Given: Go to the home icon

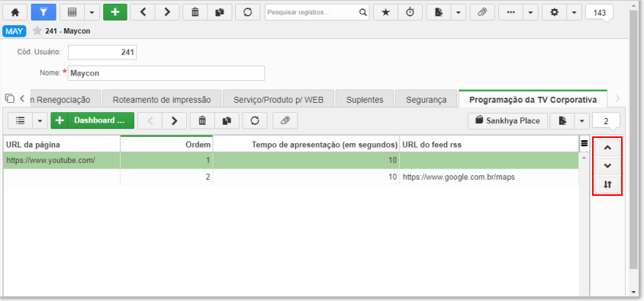Looking at the screenshot, I should (x=15, y=12).
